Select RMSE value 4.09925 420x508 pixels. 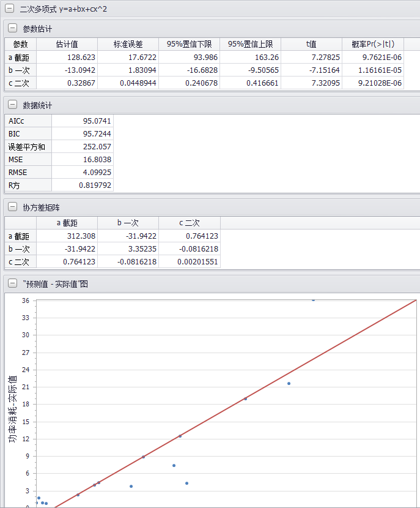point(83,173)
